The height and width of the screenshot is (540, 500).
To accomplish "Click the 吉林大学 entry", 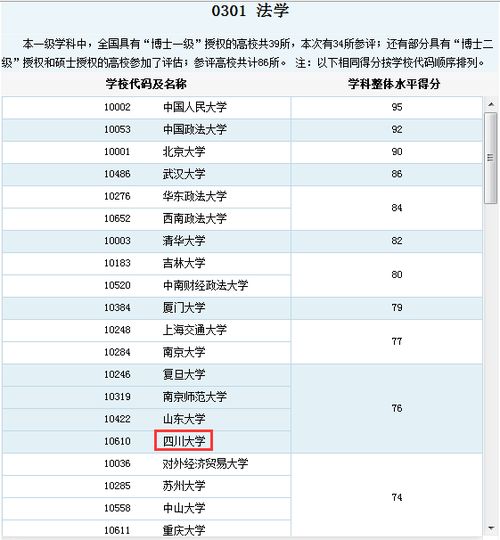I will [184, 263].
